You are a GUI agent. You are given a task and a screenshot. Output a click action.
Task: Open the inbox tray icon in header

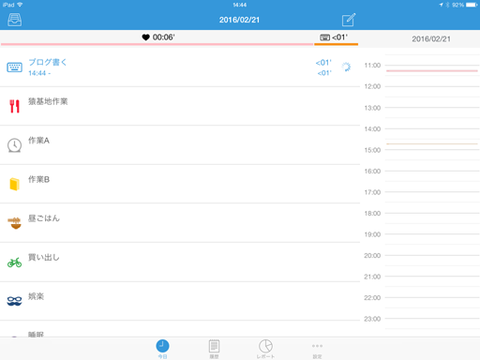pos(15,20)
